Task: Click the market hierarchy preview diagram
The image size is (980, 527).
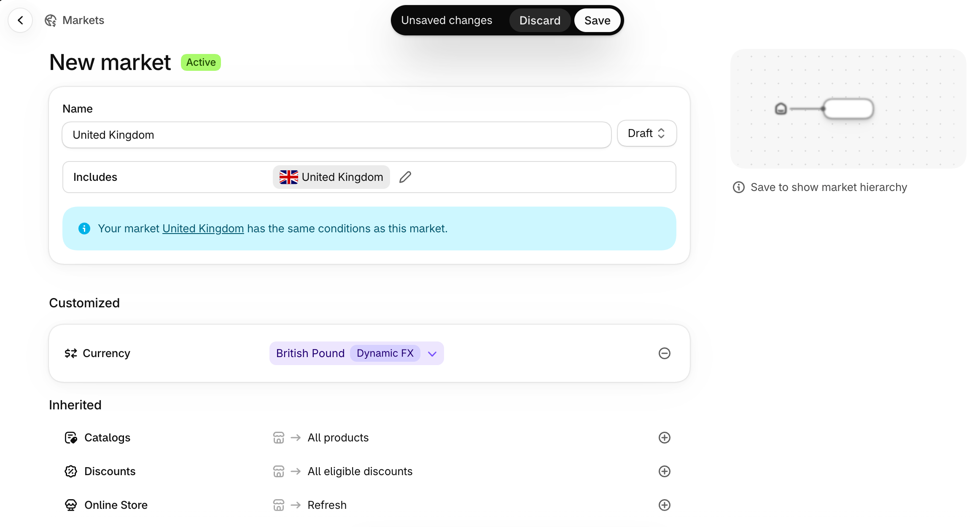Action: pos(848,109)
